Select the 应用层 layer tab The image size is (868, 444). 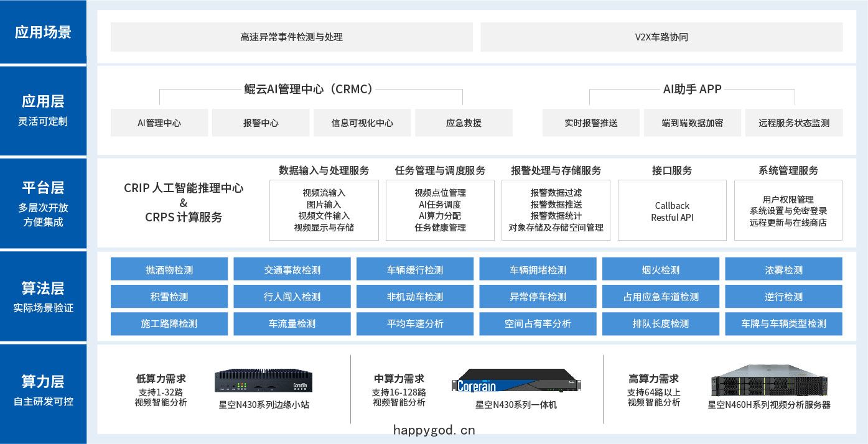[x=43, y=110]
